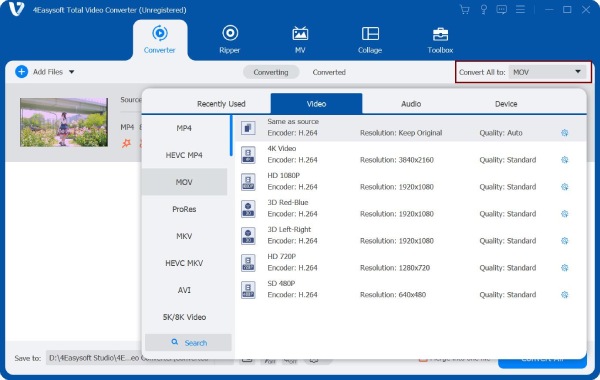Switch to the Ripper module
The image size is (600, 380).
click(x=230, y=40)
